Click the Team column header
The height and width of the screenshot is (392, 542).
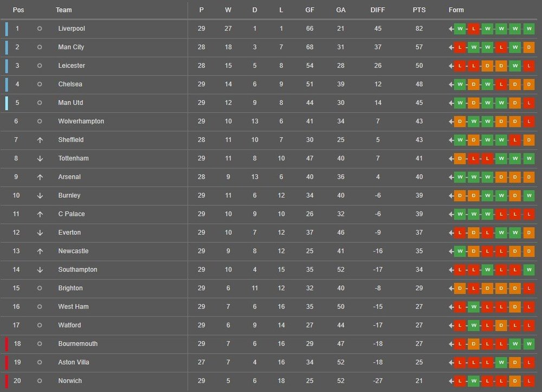(x=64, y=10)
